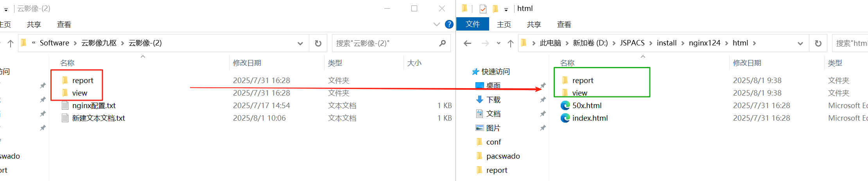Navigate to install in breadcrumb
The image size is (868, 181).
coord(667,43)
